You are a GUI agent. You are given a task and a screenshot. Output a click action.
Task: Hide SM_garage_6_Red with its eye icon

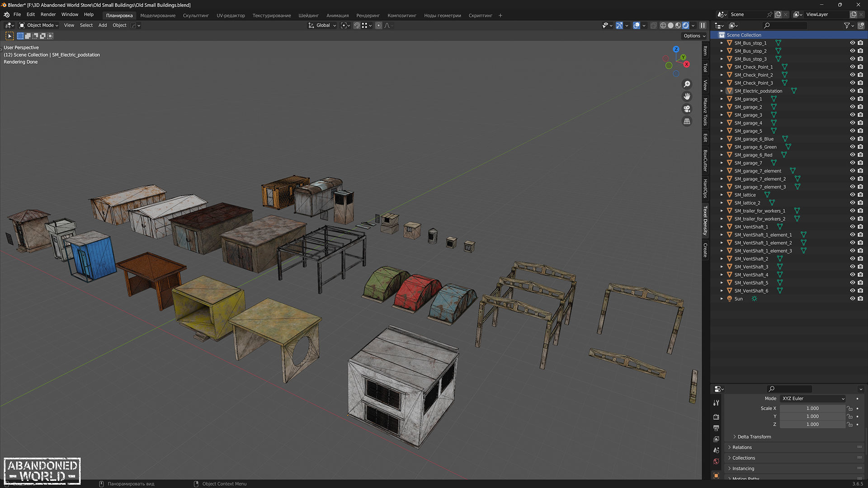[x=852, y=155]
